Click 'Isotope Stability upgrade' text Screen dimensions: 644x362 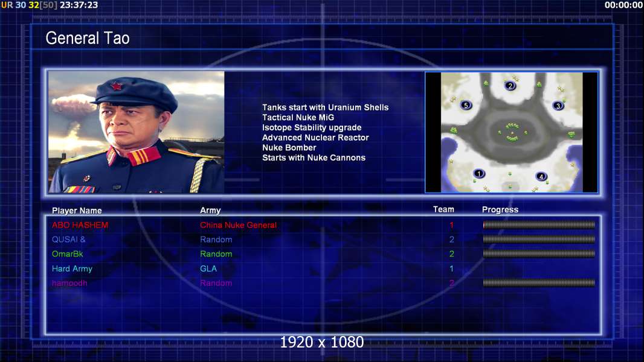312,127
